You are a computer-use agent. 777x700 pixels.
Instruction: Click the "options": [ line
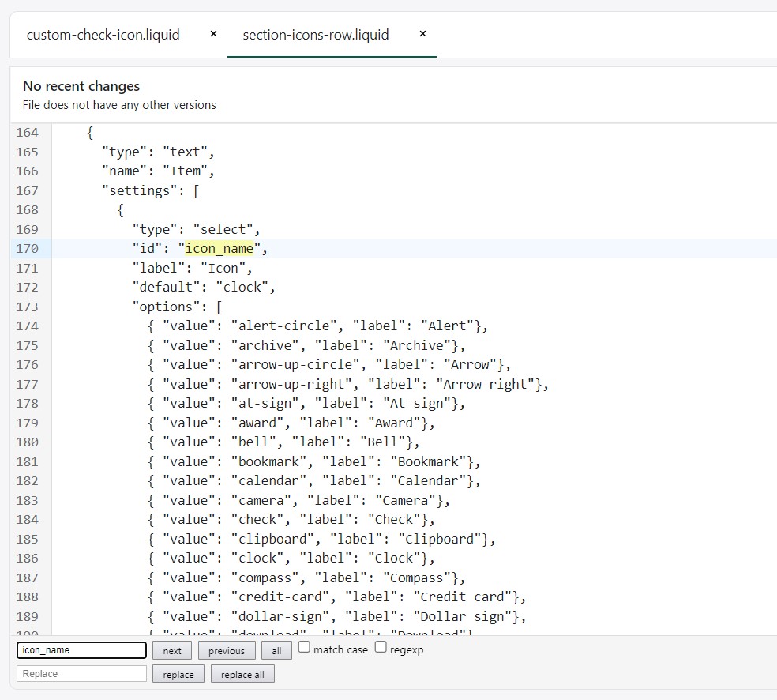177,307
